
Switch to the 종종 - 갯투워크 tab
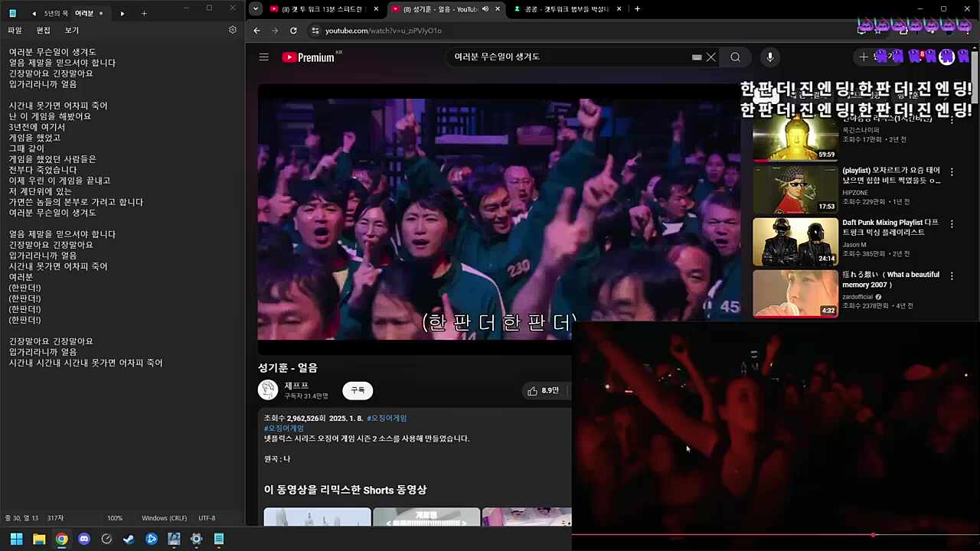(x=567, y=9)
